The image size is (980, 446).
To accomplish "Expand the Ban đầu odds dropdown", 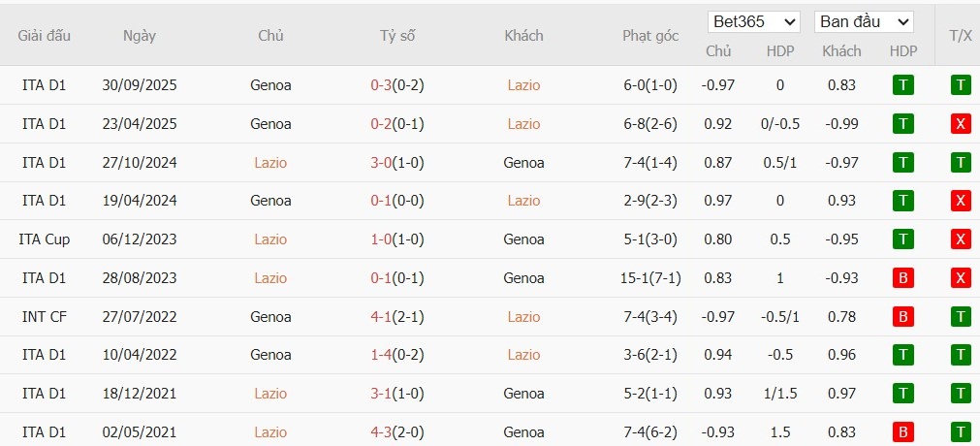I will click(x=864, y=21).
